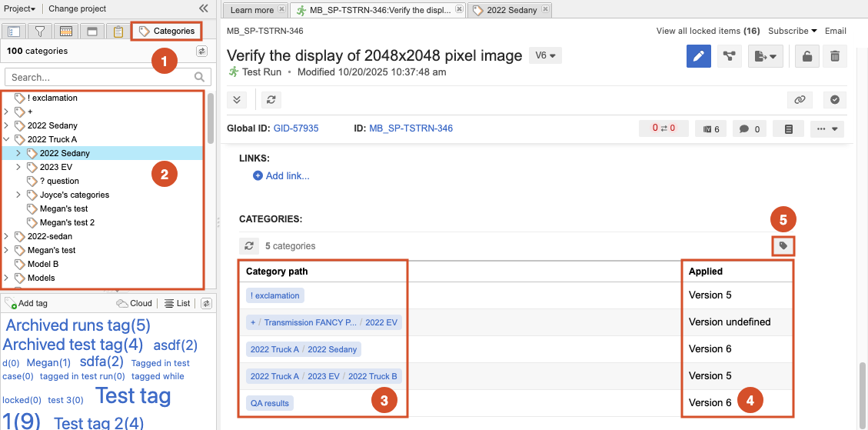Switch to the 2022 Sedany tab
The image size is (868, 430).
tap(510, 10)
